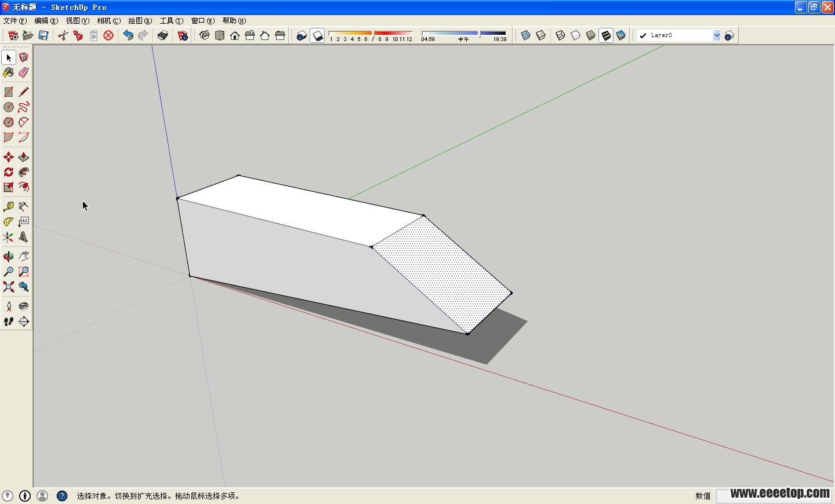This screenshot has width=835, height=504.
Task: Enable Hidden Line face style
Action: tap(576, 35)
